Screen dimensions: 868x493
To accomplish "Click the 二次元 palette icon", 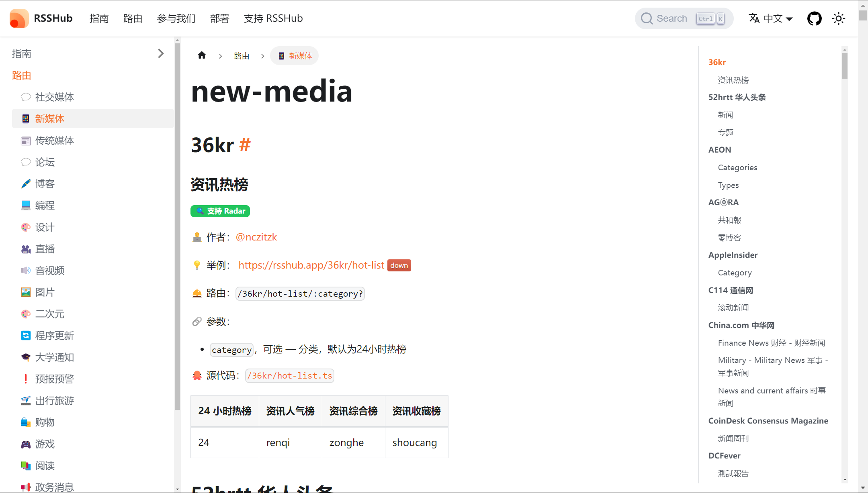I will [26, 314].
